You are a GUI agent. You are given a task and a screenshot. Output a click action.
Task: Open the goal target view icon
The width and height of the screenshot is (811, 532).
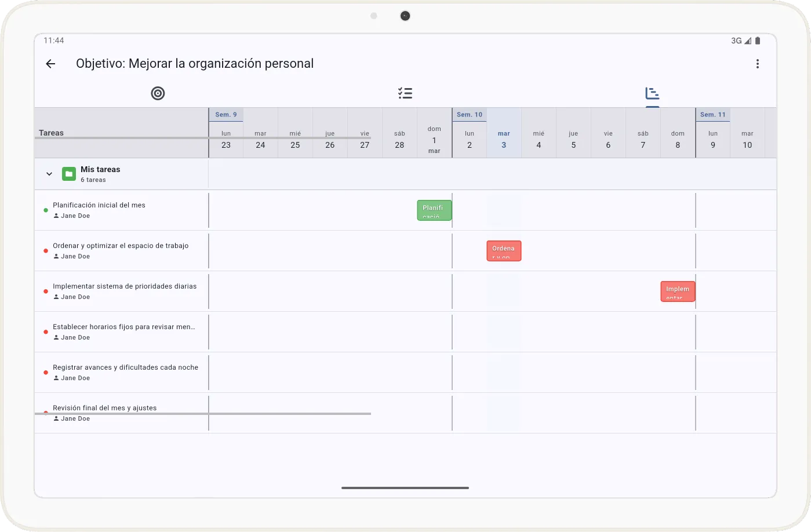(158, 93)
